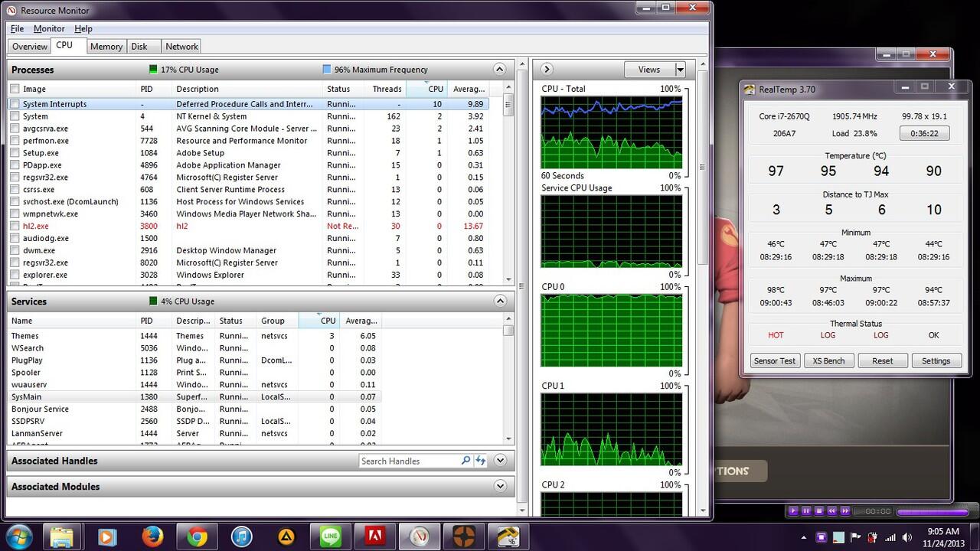Click Sensor Test in RealTemp

click(775, 360)
